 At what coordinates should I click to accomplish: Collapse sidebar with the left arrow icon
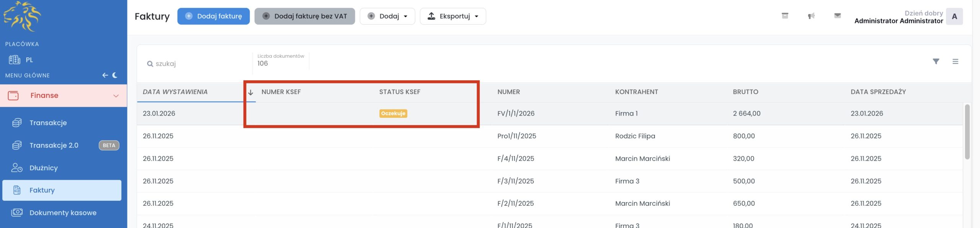[105, 75]
